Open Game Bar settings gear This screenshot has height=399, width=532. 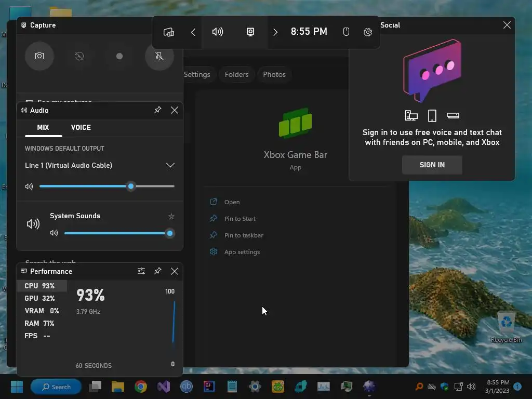click(368, 32)
